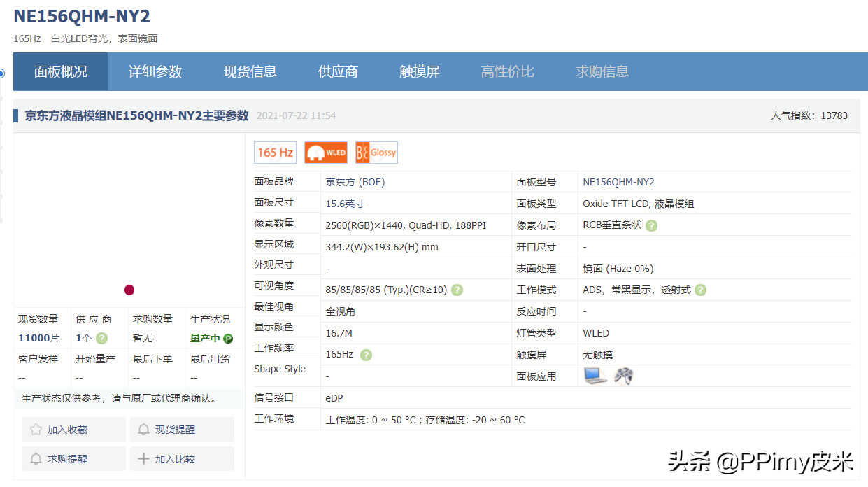Click Oxide TFT-LCD panel type value
Viewport: 868px width, 487px height.
639,204
